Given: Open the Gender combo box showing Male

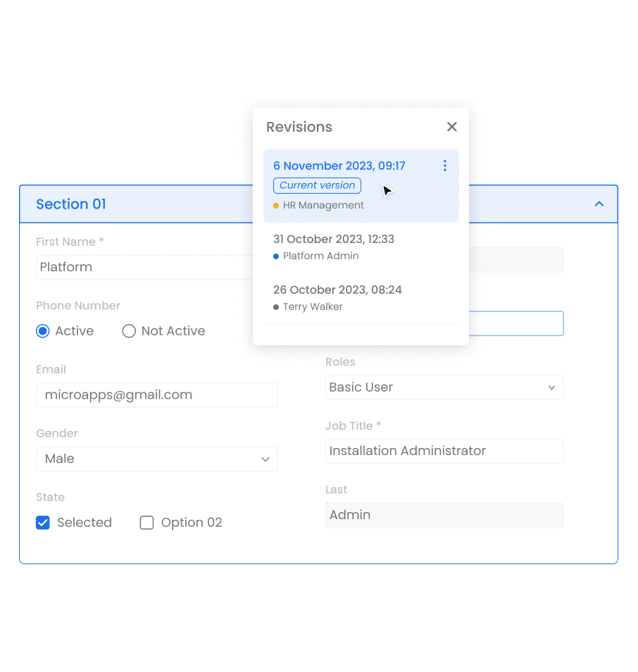Looking at the screenshot, I should pyautogui.click(x=156, y=459).
